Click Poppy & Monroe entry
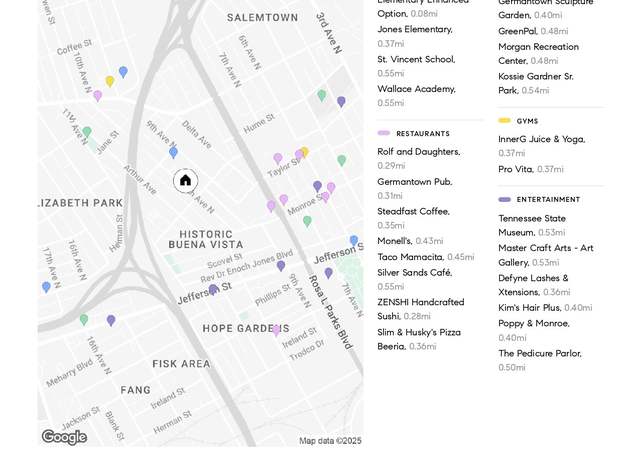This screenshot has height=460, width=640. pos(534,330)
